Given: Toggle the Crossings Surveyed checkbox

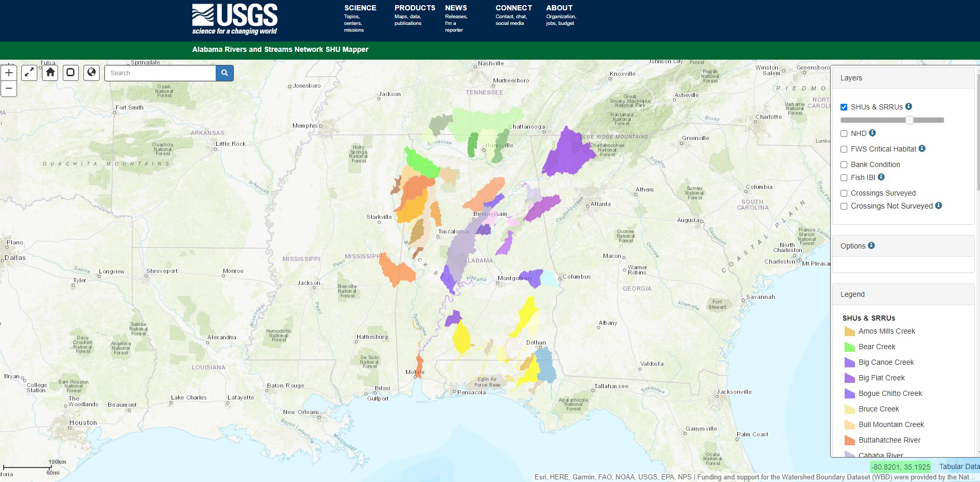Looking at the screenshot, I should click(844, 193).
